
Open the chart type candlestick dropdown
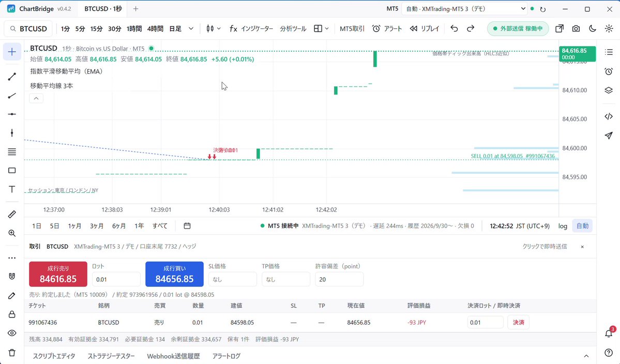point(214,28)
